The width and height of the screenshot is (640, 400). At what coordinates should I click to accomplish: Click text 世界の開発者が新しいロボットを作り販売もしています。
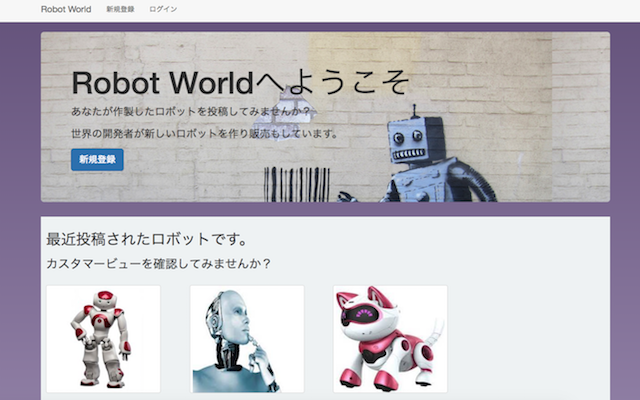[x=204, y=133]
